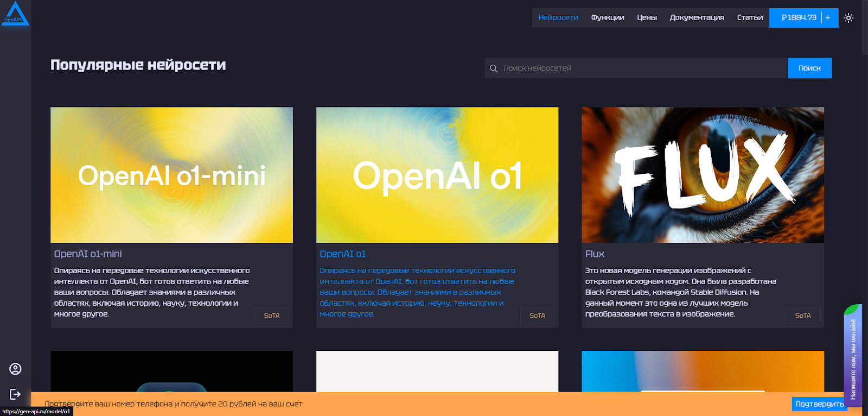868x416 pixels.
Task: Click the plus icon to top up balance
Action: tap(828, 18)
